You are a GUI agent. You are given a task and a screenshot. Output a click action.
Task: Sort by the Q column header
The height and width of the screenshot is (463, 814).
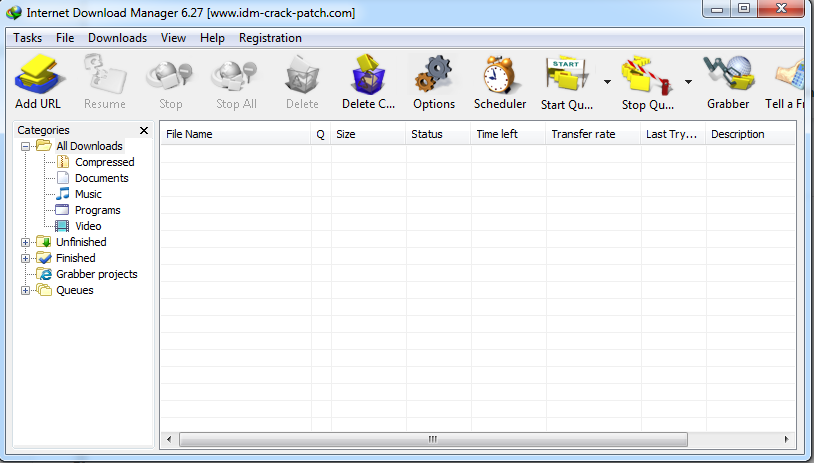(321, 134)
